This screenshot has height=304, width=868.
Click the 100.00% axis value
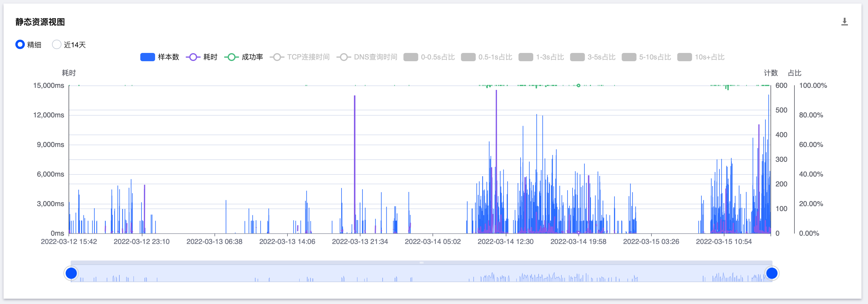[x=813, y=85]
